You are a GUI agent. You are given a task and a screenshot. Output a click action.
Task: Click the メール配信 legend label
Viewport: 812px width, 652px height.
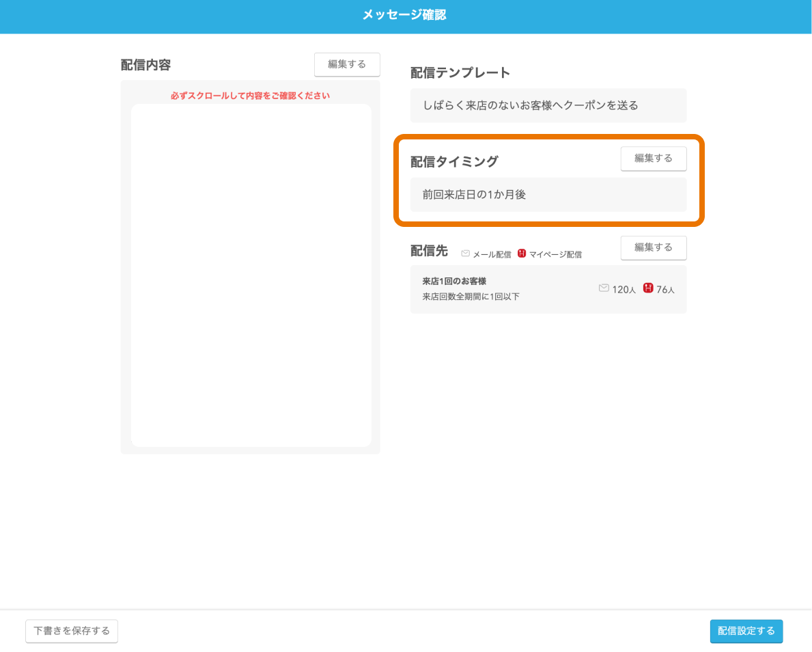[492, 254]
